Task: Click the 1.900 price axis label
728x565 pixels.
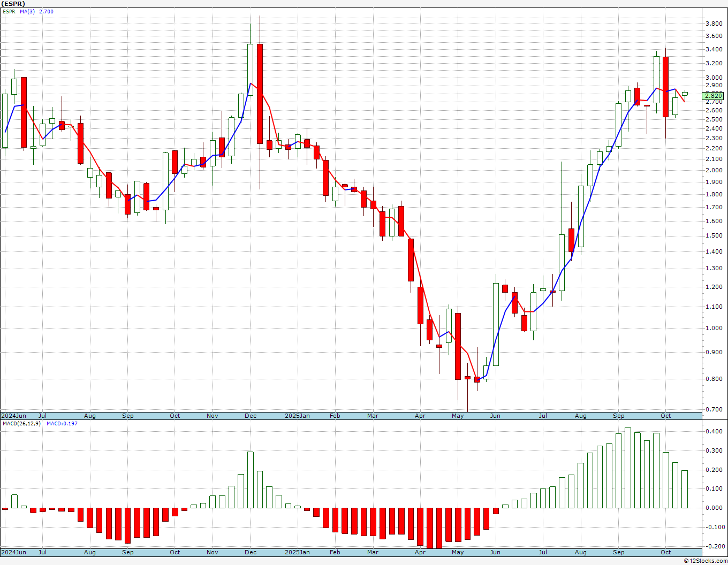Action: point(714,182)
